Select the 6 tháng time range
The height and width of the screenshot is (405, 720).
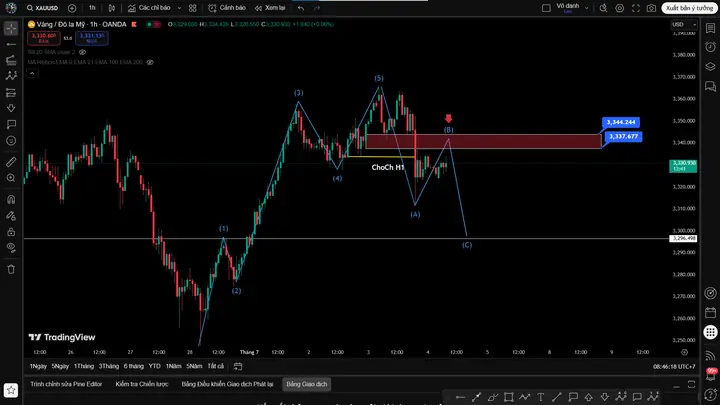tap(134, 366)
